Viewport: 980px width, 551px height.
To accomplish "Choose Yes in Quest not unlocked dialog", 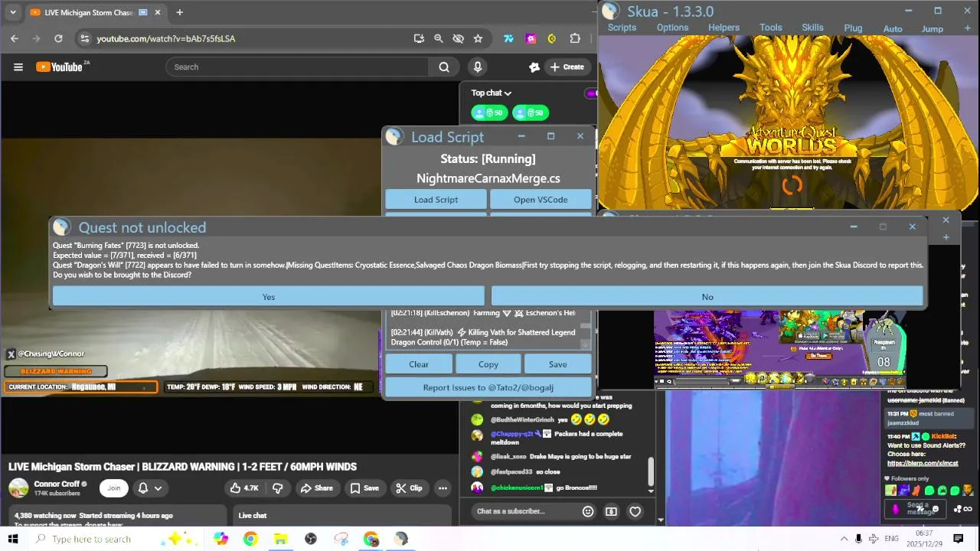I will pyautogui.click(x=269, y=296).
